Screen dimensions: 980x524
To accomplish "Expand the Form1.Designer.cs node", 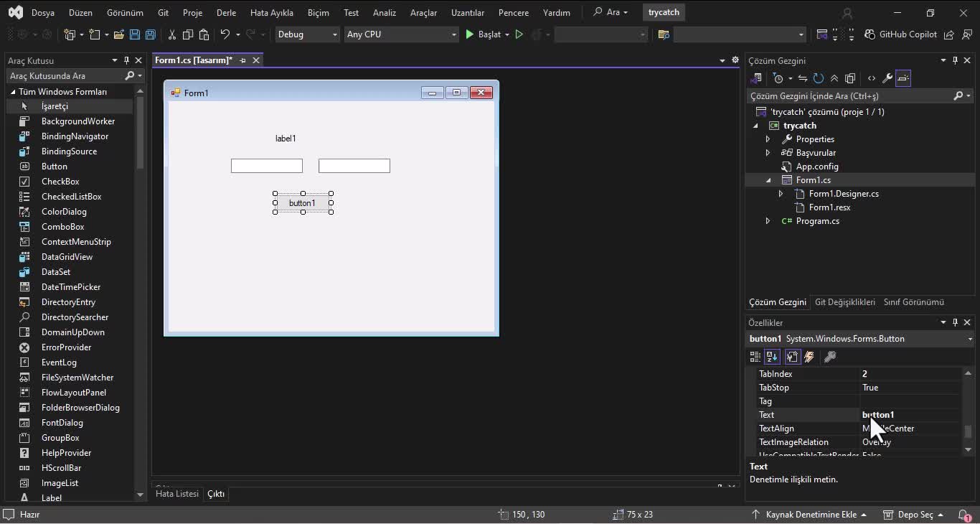I will coord(781,194).
